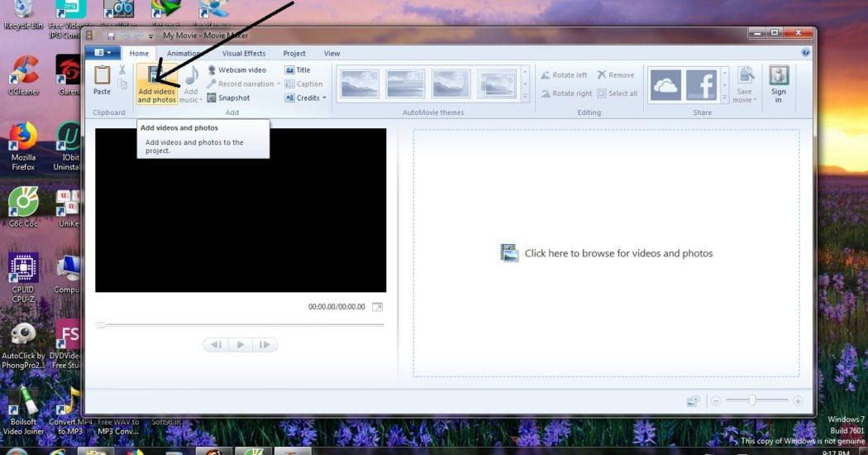Click the Redo icon in quick access toolbar

(x=138, y=36)
